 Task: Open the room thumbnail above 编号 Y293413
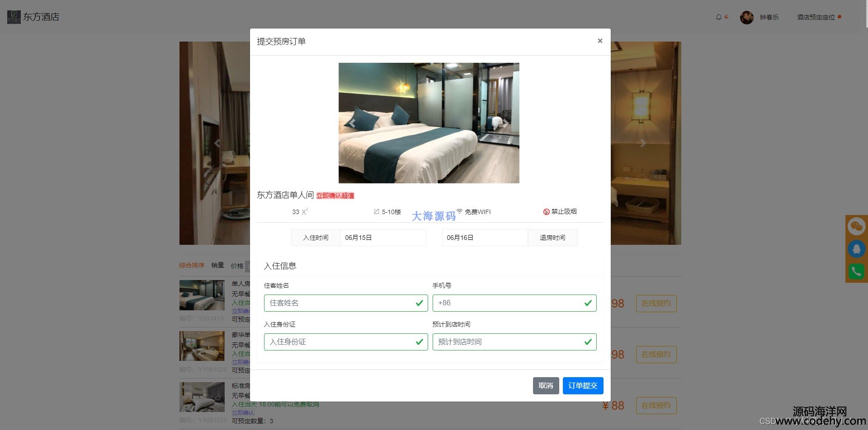tap(202, 295)
